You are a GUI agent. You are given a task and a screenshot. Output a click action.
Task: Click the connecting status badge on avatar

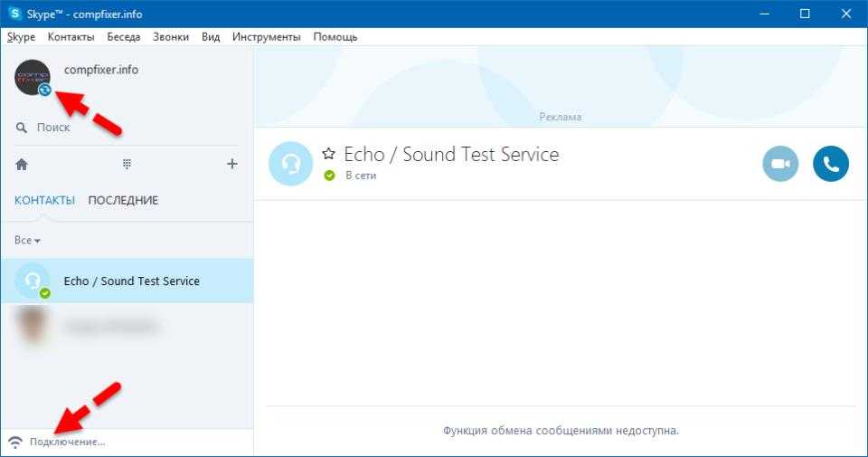coord(45,90)
